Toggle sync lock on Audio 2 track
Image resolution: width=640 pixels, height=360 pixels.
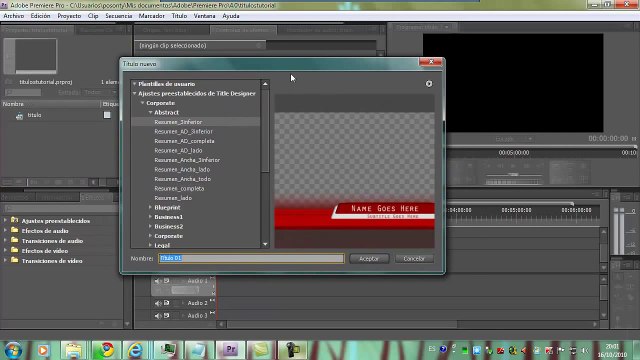click(x=167, y=303)
